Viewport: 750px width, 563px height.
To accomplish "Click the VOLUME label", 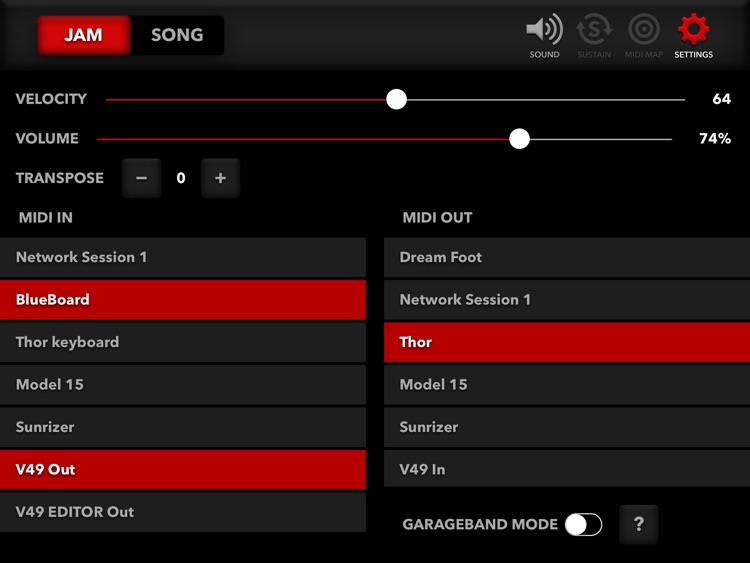I will (x=47, y=139).
